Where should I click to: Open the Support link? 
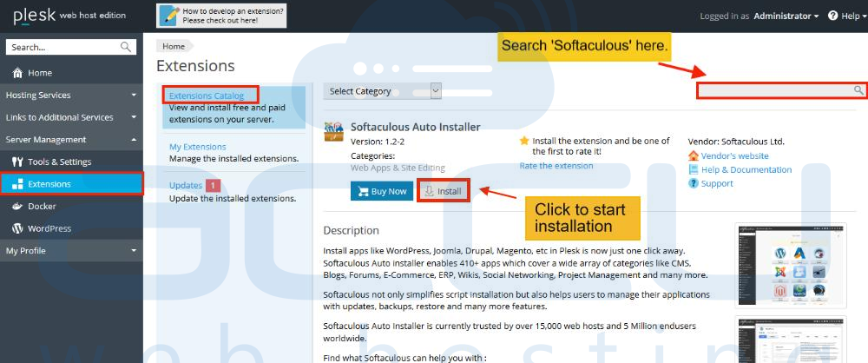tap(717, 183)
